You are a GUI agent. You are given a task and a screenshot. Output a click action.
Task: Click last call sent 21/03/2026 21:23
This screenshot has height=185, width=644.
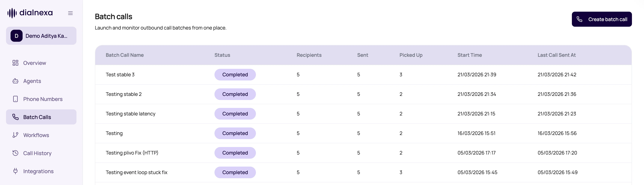(557, 114)
